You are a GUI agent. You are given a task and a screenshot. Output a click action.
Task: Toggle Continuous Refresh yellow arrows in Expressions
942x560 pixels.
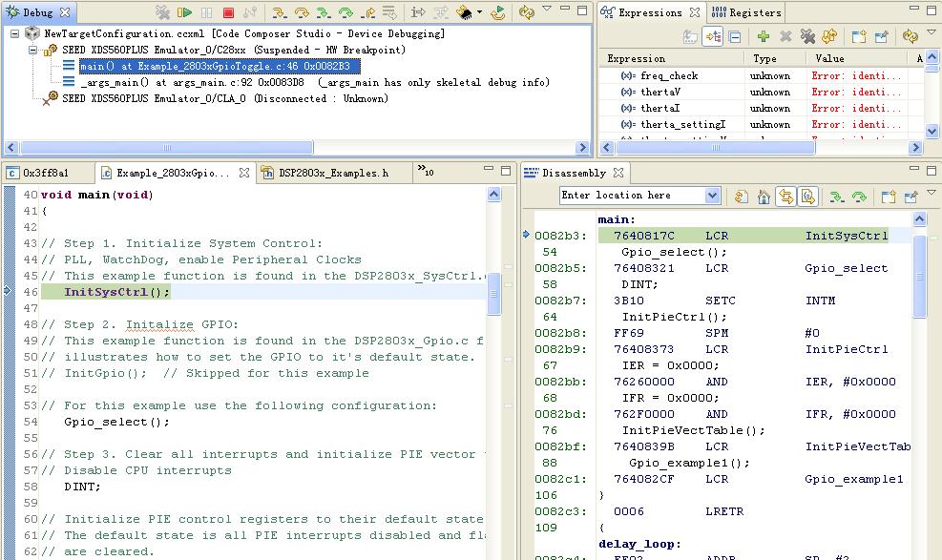(x=829, y=36)
